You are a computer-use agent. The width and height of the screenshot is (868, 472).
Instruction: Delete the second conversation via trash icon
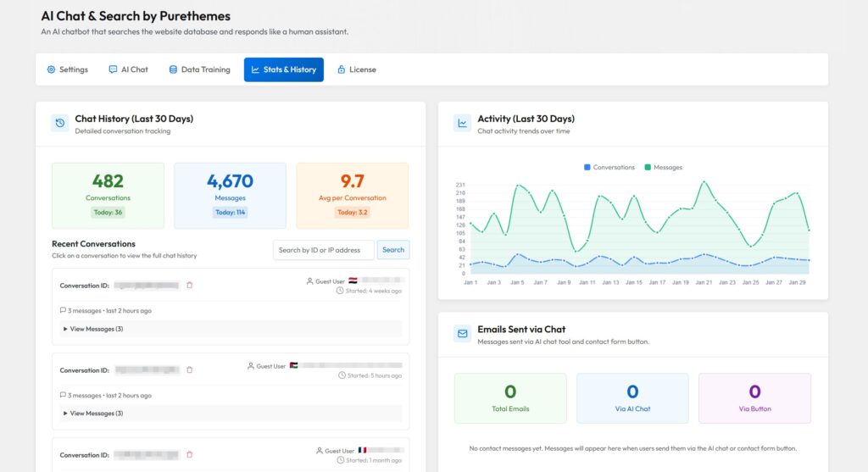click(x=189, y=370)
